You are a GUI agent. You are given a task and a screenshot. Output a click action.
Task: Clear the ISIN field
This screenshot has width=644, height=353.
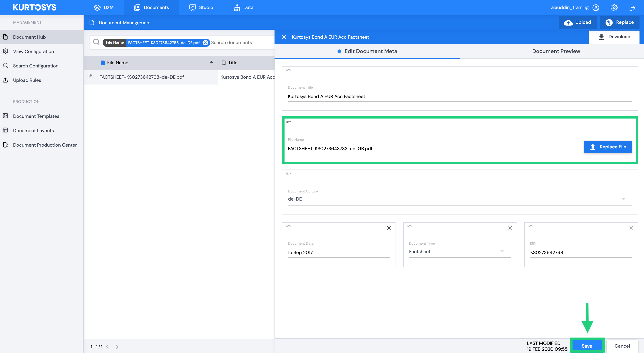[631, 228]
